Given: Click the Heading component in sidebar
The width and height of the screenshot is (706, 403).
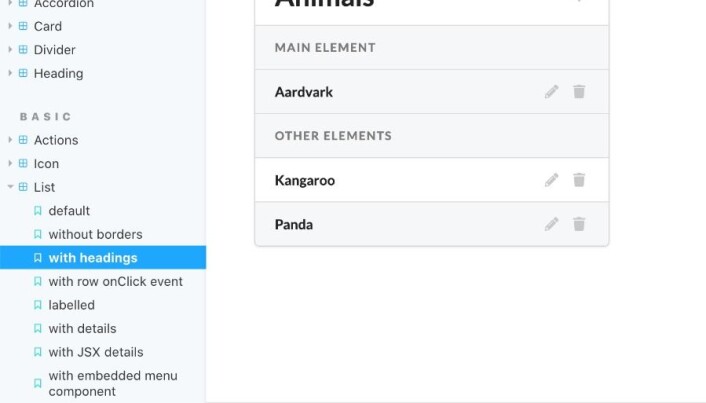Looking at the screenshot, I should [x=58, y=73].
